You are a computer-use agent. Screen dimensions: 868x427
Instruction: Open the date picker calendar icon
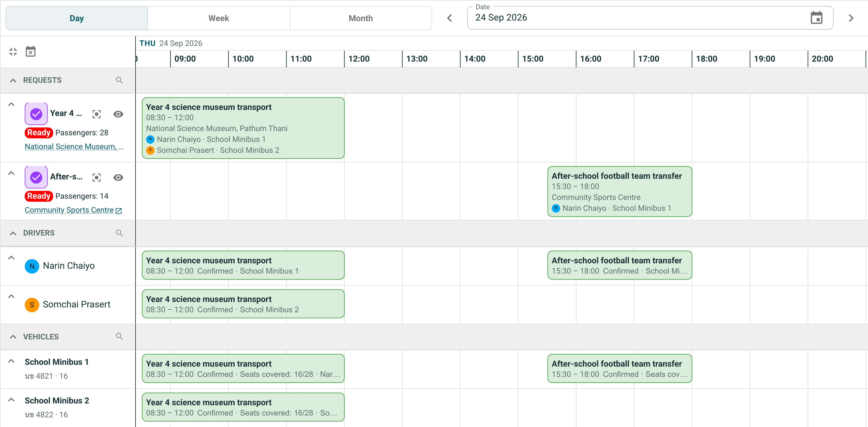(x=816, y=18)
